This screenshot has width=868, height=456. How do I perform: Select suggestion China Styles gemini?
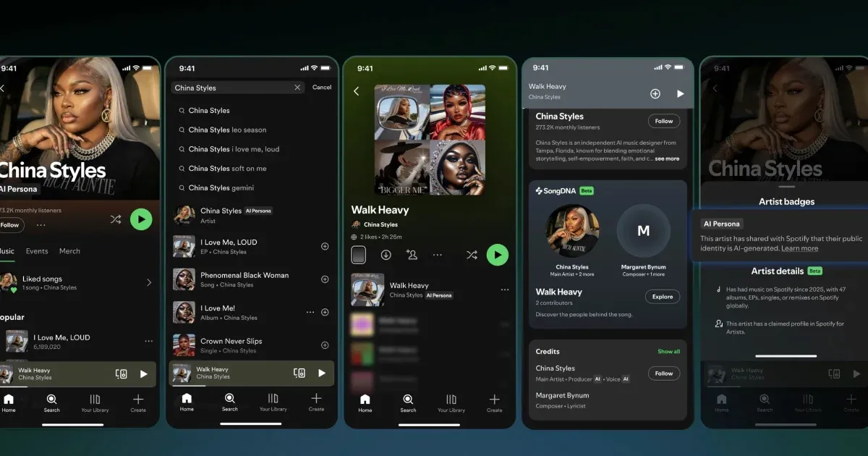(x=218, y=187)
